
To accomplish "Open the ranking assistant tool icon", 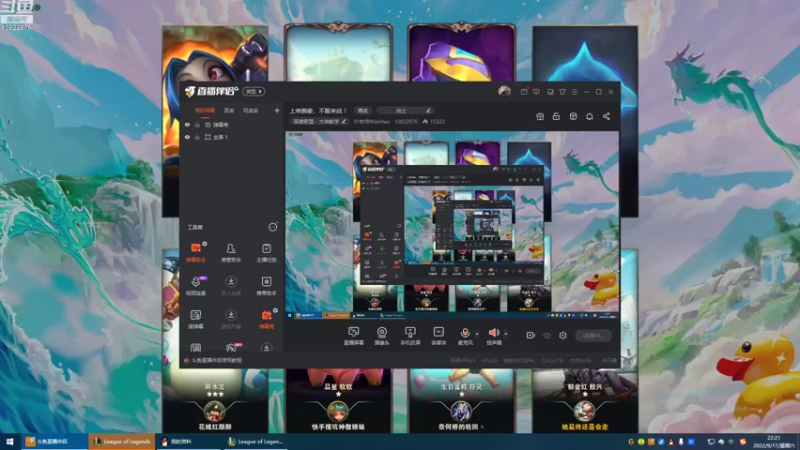I will pos(266,286).
